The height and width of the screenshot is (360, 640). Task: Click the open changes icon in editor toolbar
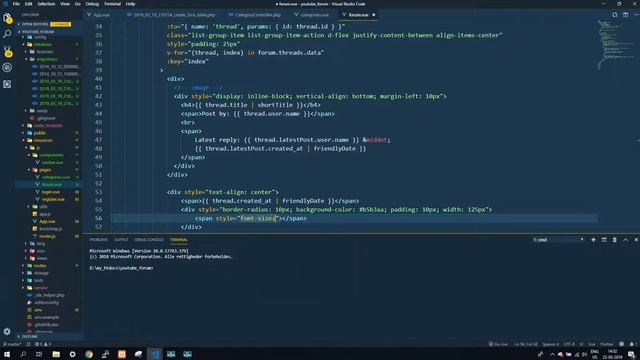click(615, 15)
